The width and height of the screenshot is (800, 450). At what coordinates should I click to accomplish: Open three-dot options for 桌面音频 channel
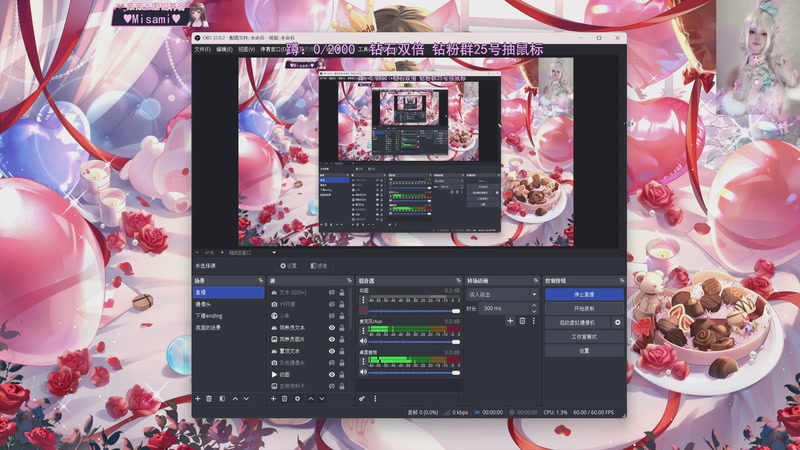tap(363, 362)
